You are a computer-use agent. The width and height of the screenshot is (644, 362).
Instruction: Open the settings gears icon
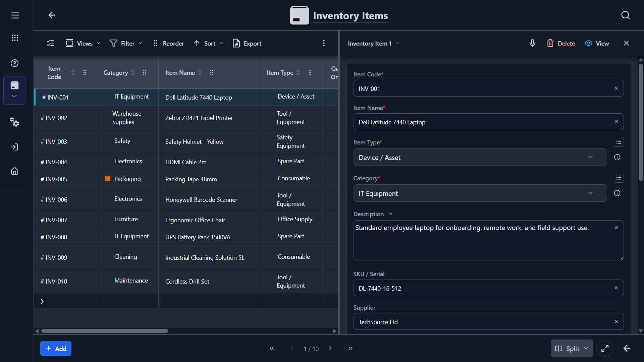pyautogui.click(x=14, y=122)
